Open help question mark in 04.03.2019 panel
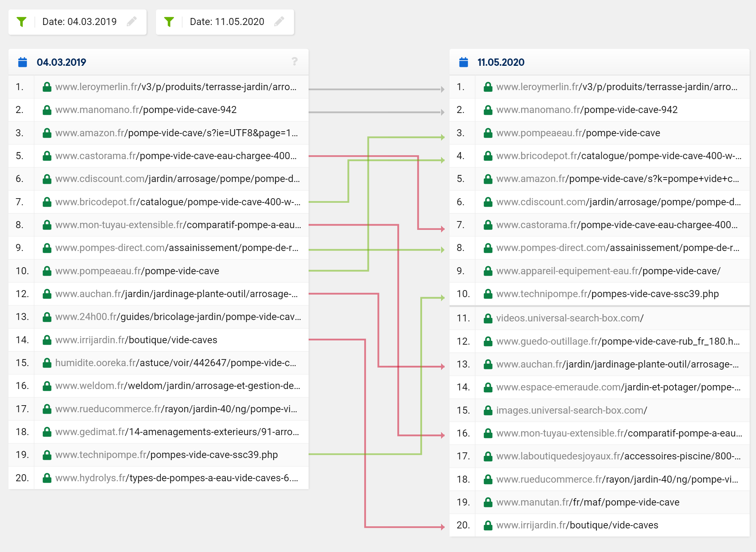Screen dimensions: 756x552 pos(295,62)
